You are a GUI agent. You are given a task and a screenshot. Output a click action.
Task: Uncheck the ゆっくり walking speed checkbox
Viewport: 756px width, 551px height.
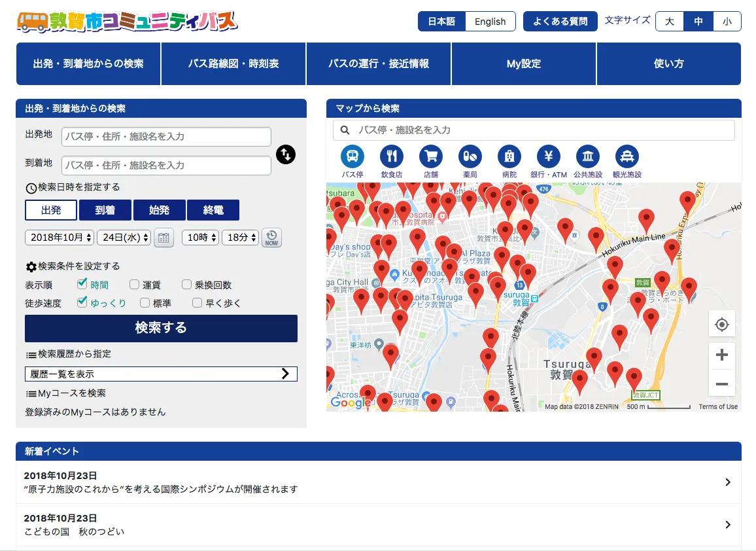tap(82, 302)
